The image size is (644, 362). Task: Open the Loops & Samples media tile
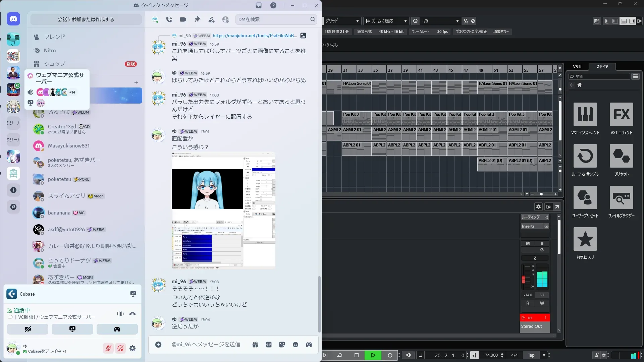585,156
